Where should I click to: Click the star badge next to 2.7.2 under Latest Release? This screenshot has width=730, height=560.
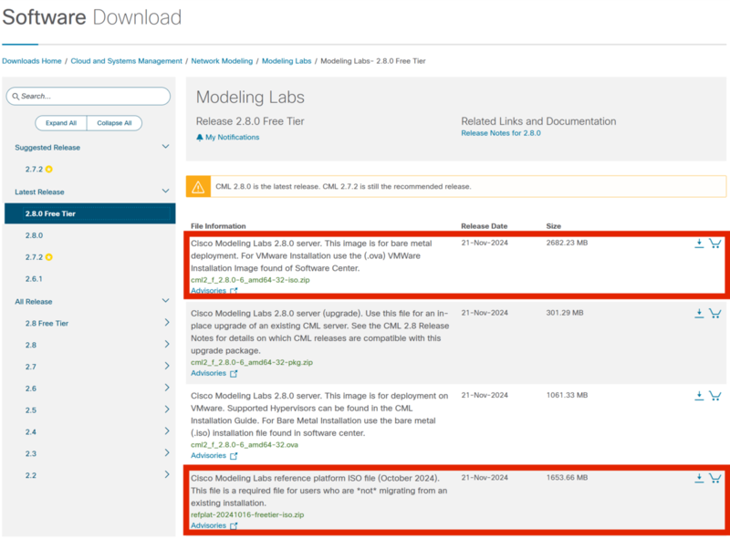(49, 257)
